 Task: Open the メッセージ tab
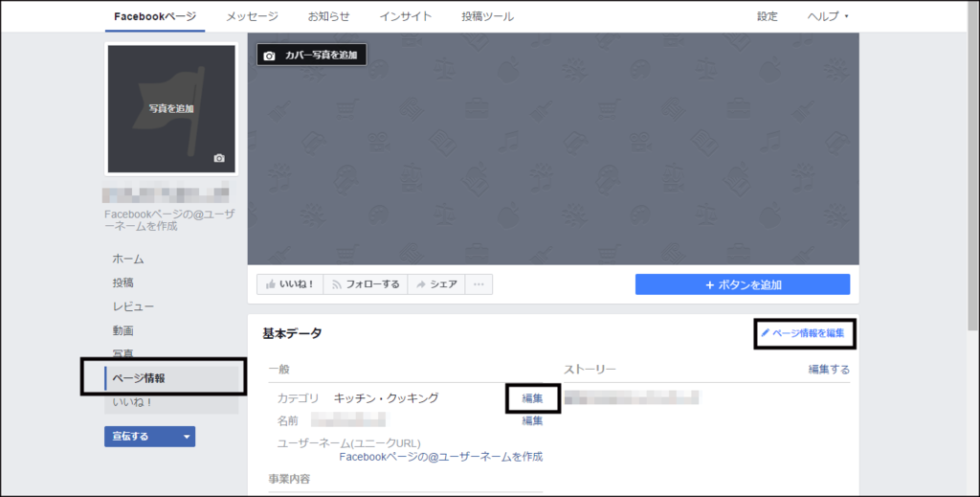(x=252, y=17)
